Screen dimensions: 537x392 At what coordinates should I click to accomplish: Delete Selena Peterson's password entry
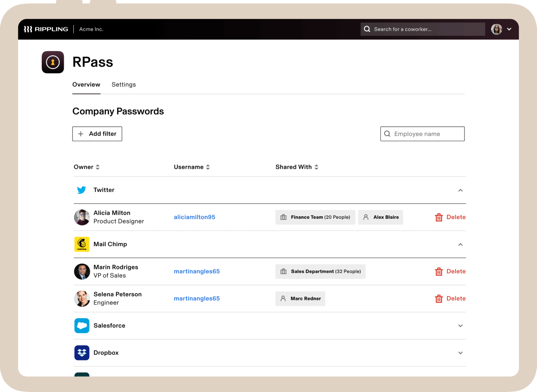[x=450, y=298]
